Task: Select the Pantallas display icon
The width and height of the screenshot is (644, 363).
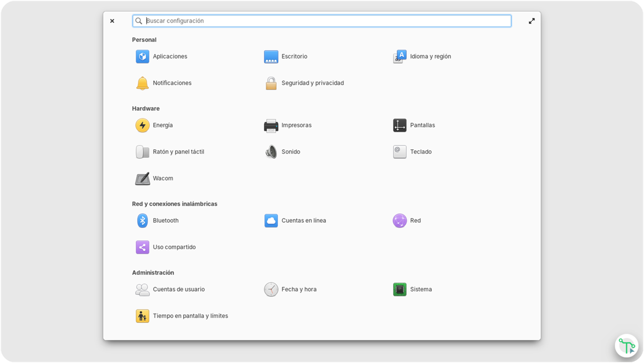Action: (400, 125)
